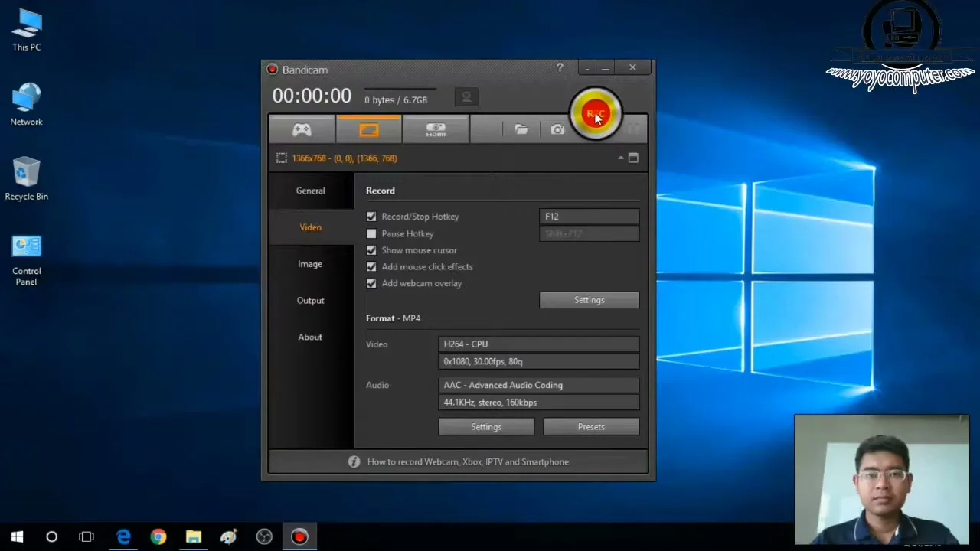The image size is (980, 551).
Task: Click the Presets button
Action: click(591, 427)
